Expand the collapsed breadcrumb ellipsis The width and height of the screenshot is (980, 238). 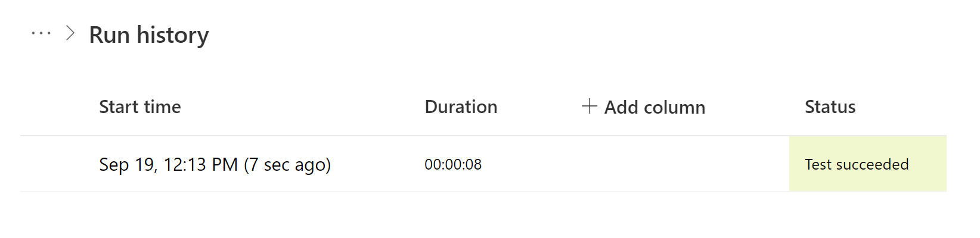coord(41,33)
